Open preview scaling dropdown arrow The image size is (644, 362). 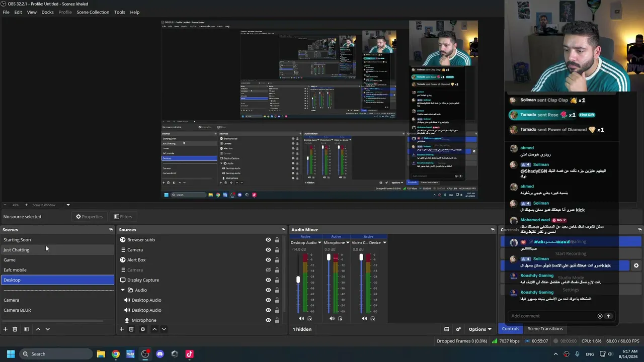pyautogui.click(x=68, y=205)
